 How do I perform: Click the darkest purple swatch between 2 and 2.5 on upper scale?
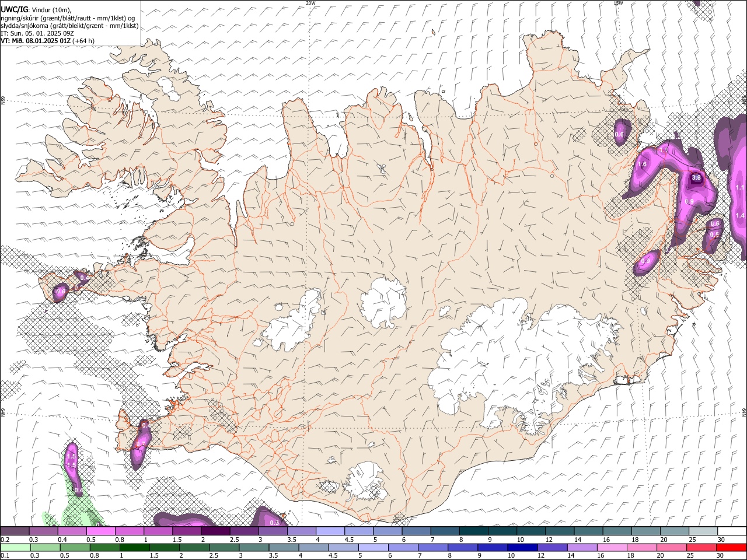tap(215, 531)
